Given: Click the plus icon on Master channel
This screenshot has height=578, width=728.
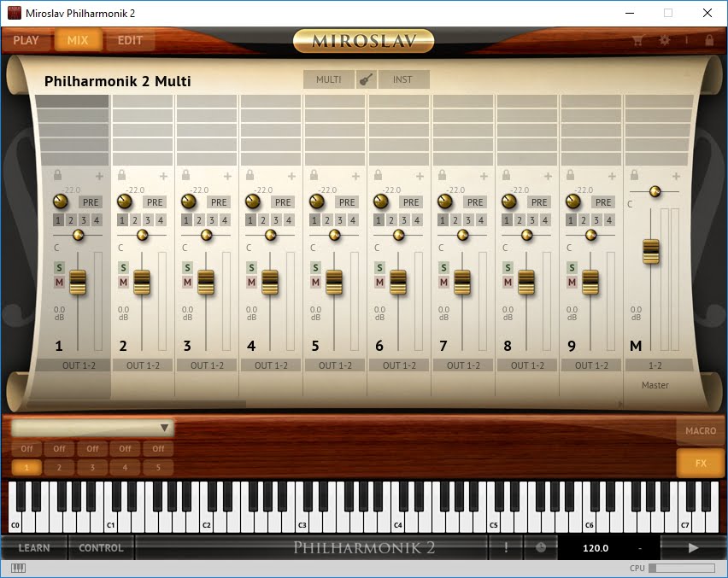Looking at the screenshot, I should [x=676, y=176].
